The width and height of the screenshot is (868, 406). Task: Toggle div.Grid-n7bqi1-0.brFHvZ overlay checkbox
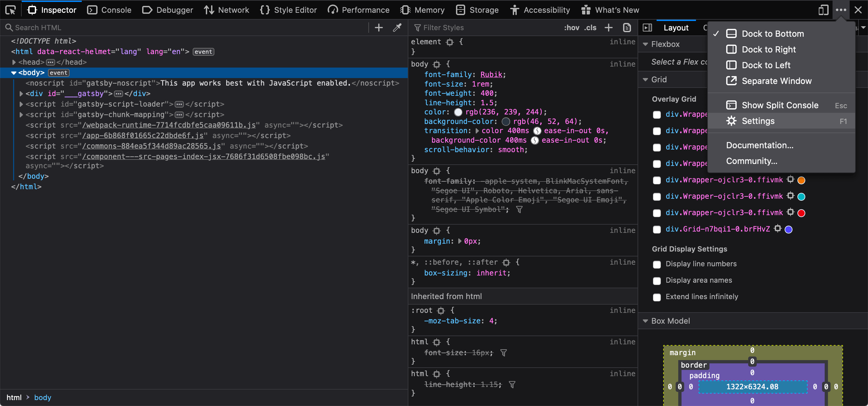coord(656,230)
